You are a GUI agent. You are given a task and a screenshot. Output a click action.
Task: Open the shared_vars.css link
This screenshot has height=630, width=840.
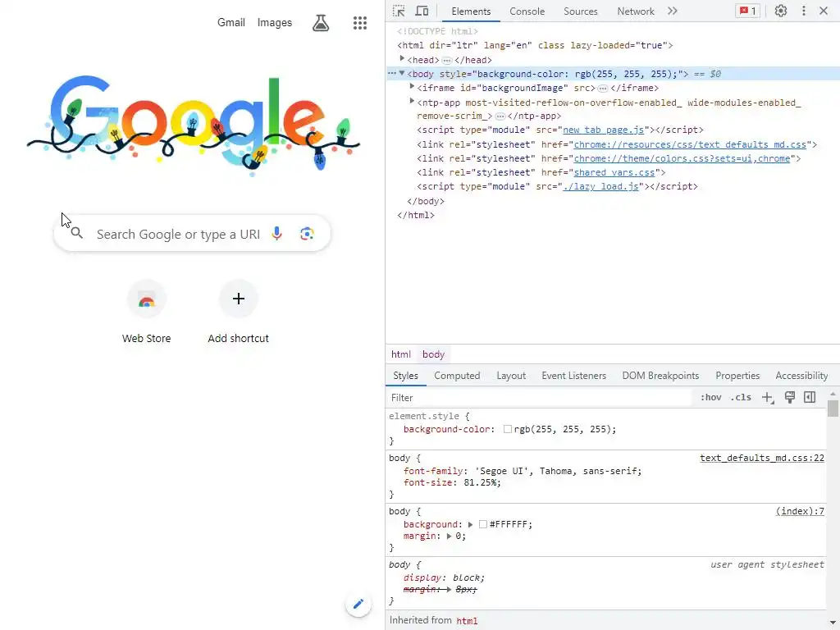point(614,172)
